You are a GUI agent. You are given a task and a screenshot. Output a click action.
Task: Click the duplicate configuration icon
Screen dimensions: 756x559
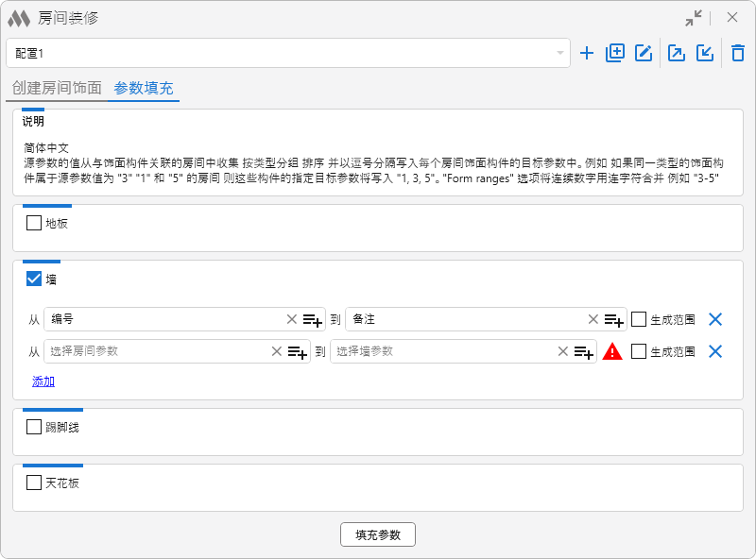[x=615, y=53]
